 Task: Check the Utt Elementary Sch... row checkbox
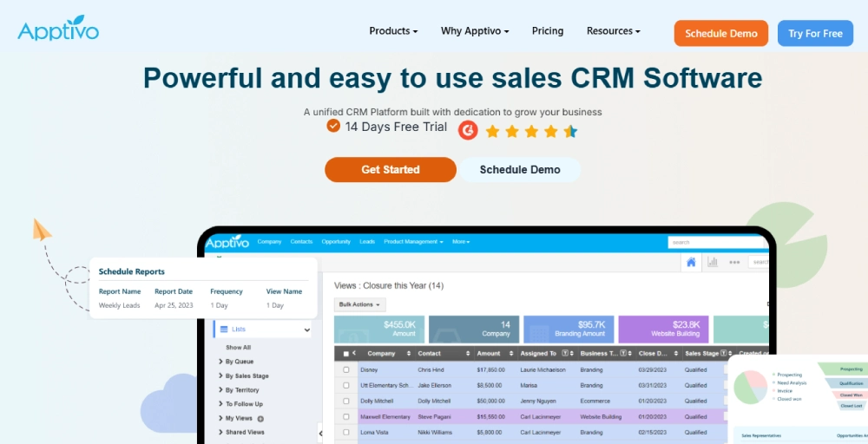coord(346,385)
